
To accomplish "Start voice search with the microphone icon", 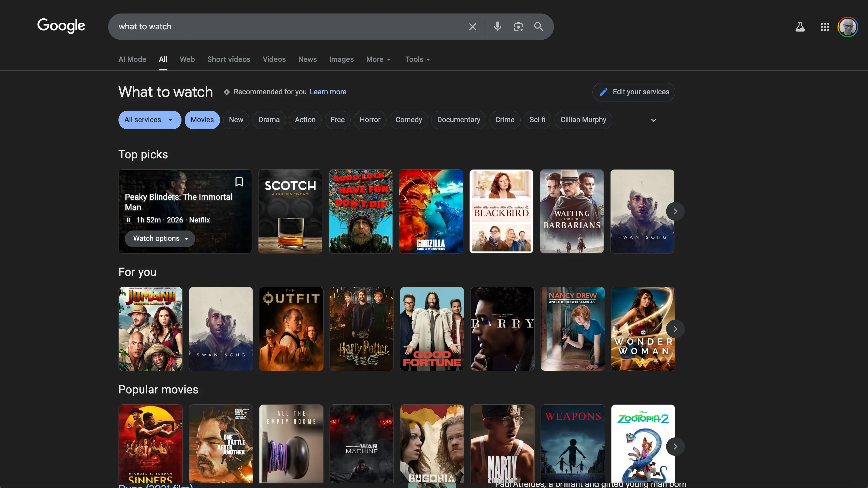I will tap(497, 27).
